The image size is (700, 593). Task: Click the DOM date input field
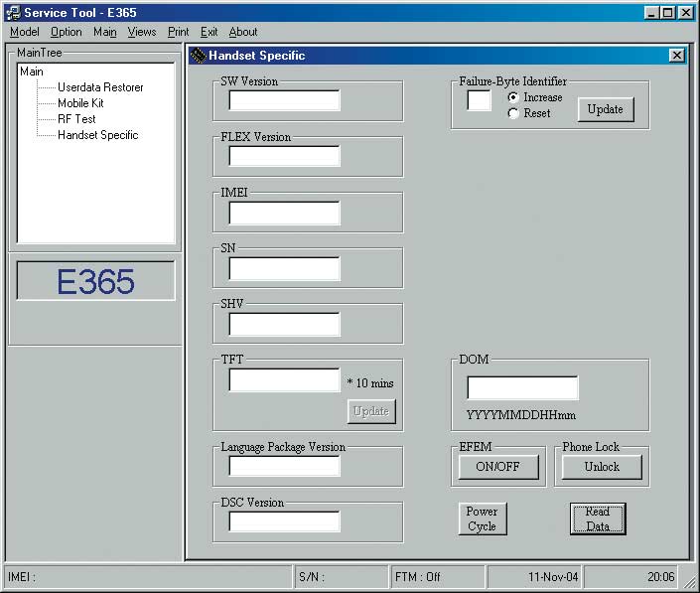[523, 387]
